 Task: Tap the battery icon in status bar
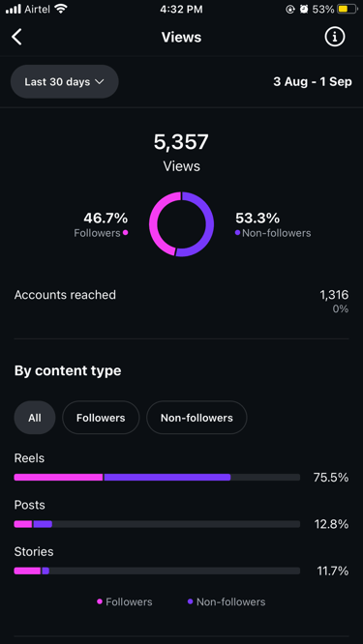point(348,9)
